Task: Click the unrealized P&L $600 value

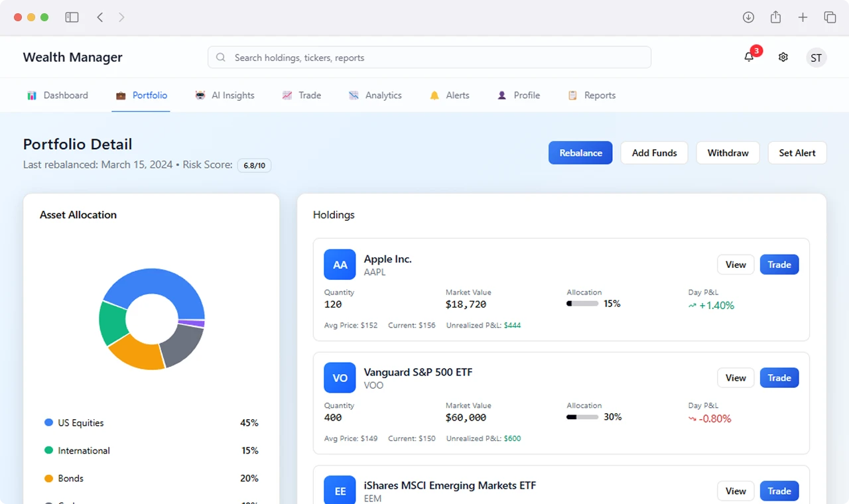Action: click(x=513, y=439)
